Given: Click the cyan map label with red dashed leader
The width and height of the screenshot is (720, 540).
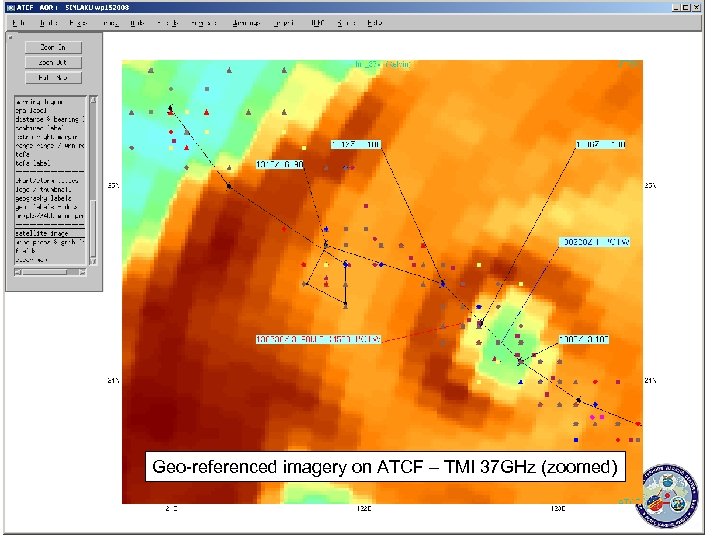Looking at the screenshot, I should pos(318,340).
